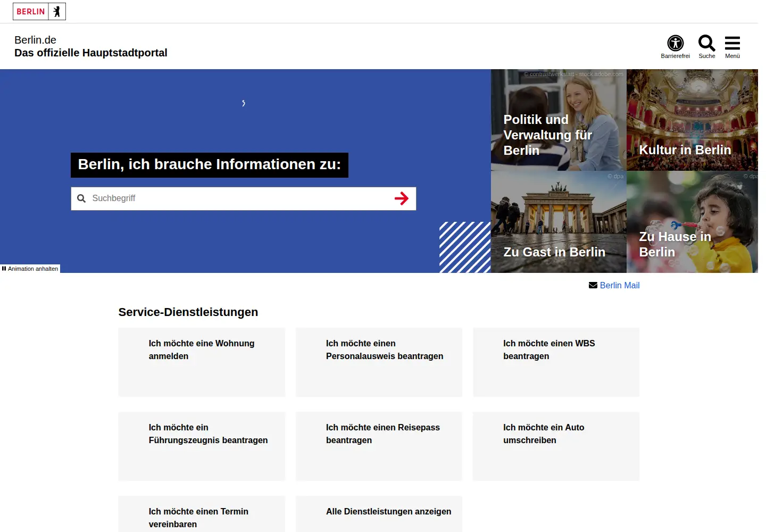766x532 pixels.
Task: Open Politik und Verwaltung für Berlin tile
Action: (559, 120)
